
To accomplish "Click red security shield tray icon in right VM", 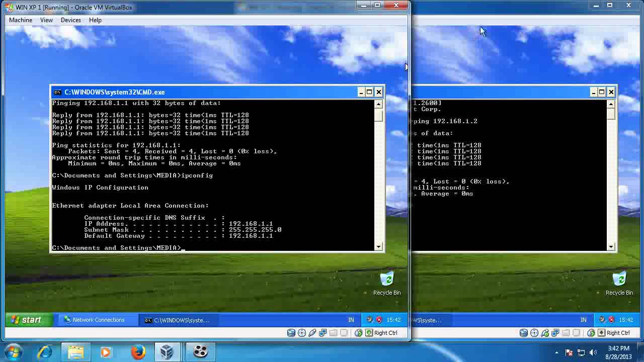I will coord(611,320).
